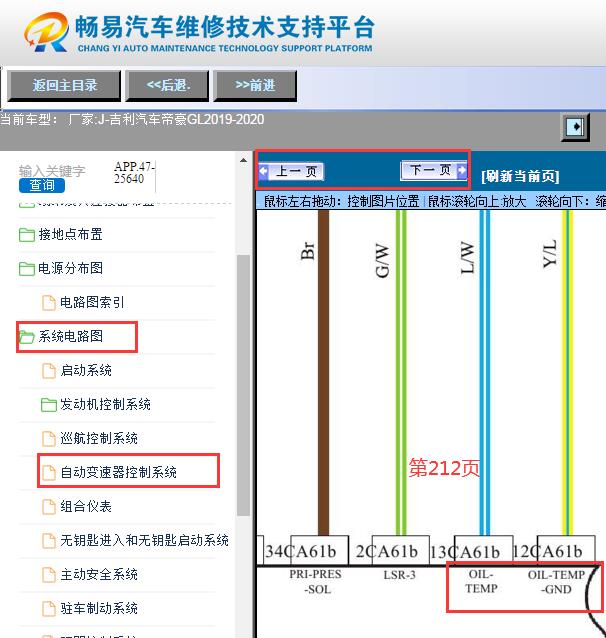Go to next page with 下一页
This screenshot has width=606, height=638.
click(433, 170)
